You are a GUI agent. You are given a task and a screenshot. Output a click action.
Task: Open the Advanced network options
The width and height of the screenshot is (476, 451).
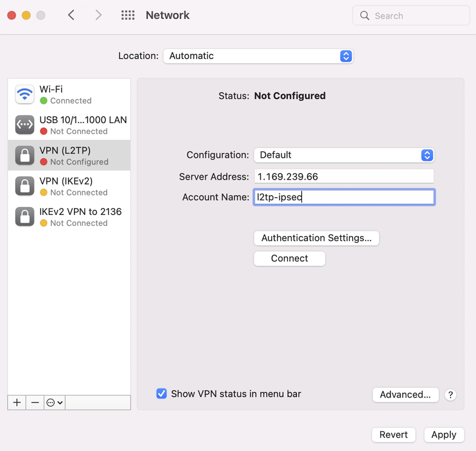tap(405, 395)
